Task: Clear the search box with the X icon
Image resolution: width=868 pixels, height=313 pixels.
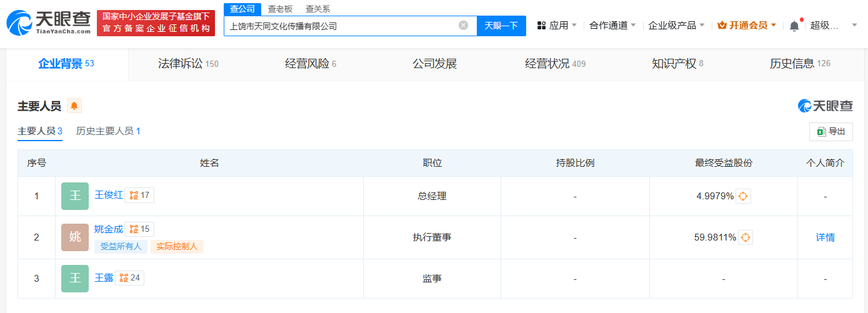Action: pyautogui.click(x=463, y=26)
